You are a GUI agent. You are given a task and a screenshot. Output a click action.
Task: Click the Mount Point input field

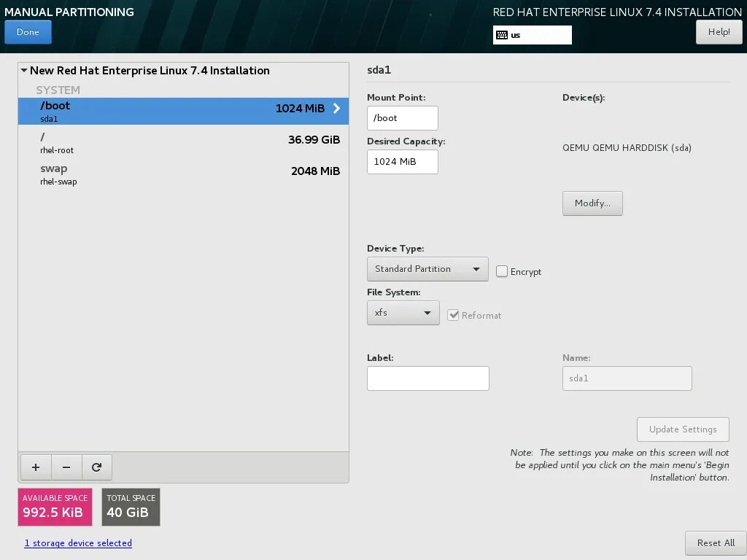[x=403, y=118]
